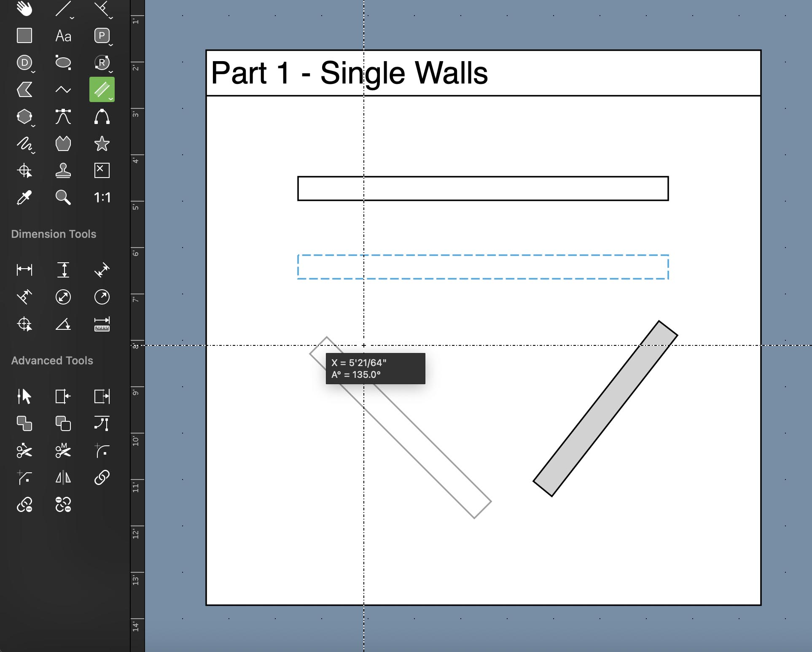The image size is (812, 652).
Task: Select the gray filled diagonal wall
Action: click(x=605, y=408)
